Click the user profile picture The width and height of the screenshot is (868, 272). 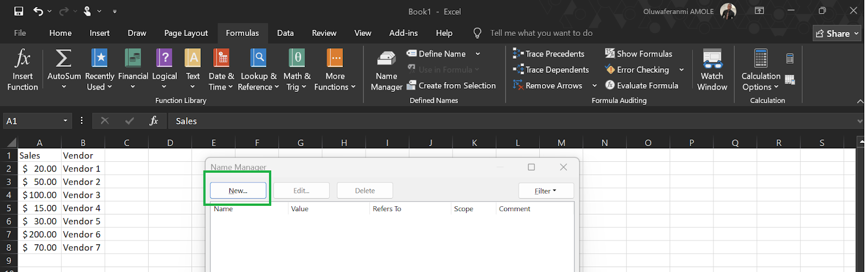[x=728, y=11]
